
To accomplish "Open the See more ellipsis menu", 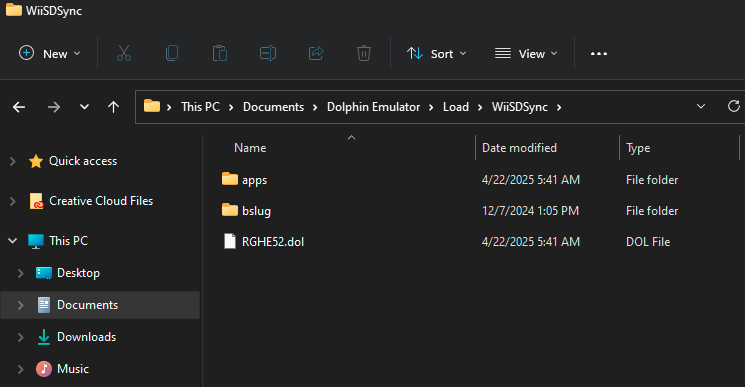I will [x=599, y=54].
